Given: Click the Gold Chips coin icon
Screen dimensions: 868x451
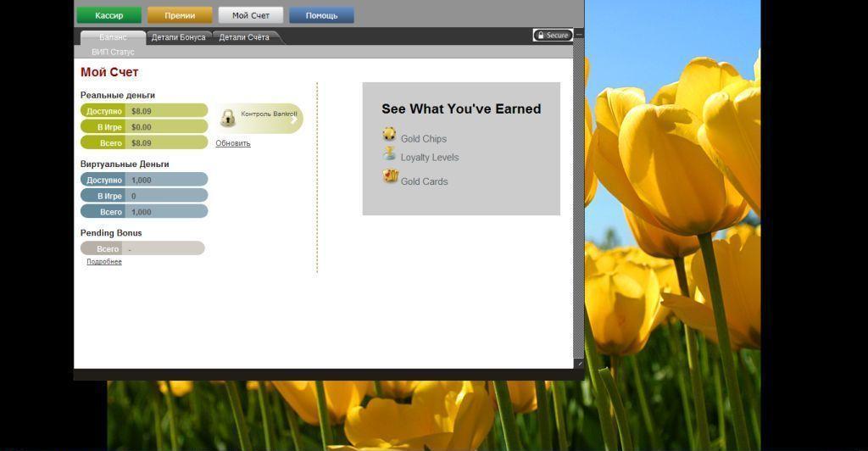Looking at the screenshot, I should pyautogui.click(x=389, y=135).
